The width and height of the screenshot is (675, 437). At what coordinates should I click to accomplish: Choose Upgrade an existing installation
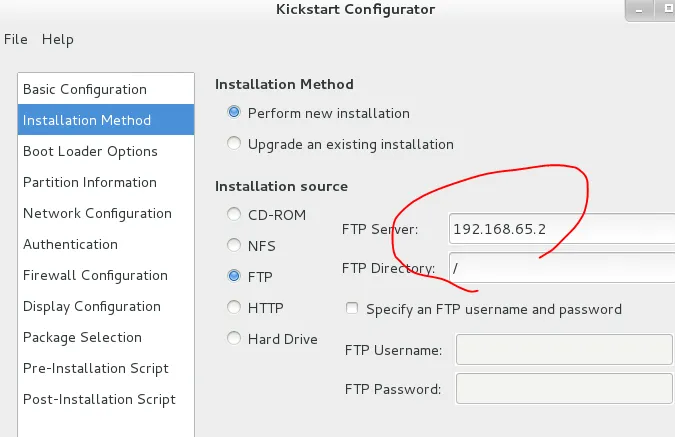click(234, 144)
